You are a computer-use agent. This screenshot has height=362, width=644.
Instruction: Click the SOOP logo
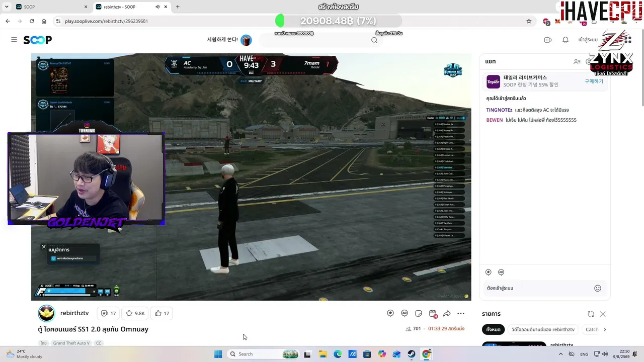(x=38, y=40)
